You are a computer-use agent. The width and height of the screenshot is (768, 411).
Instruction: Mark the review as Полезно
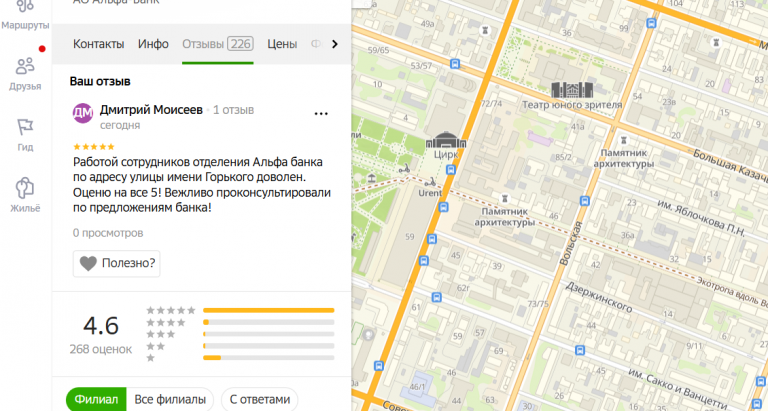click(x=117, y=264)
